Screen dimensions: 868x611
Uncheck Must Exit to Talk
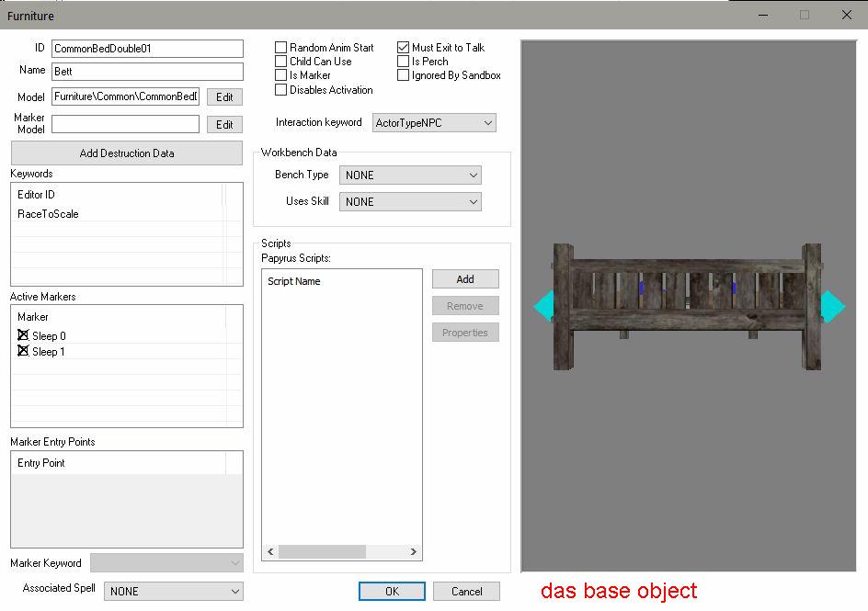(x=404, y=48)
